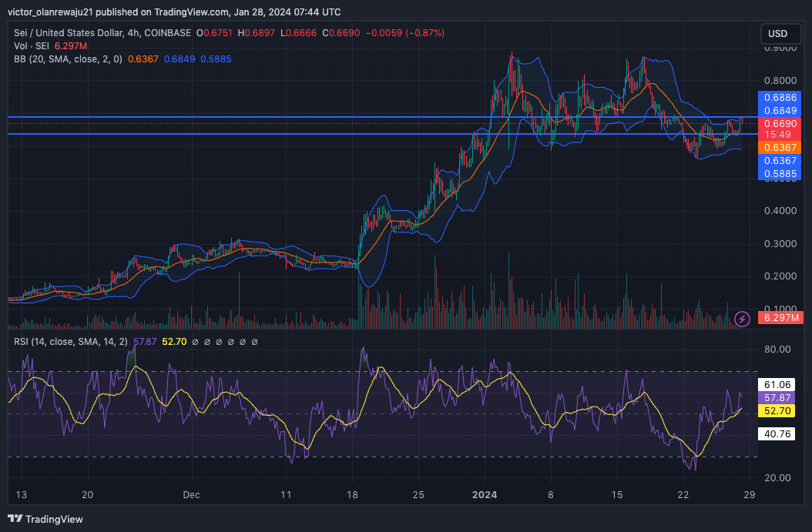Screen dimensions: 812x532
Task: Click the yellow 52.70 RSI axis label
Action: pyautogui.click(x=777, y=411)
